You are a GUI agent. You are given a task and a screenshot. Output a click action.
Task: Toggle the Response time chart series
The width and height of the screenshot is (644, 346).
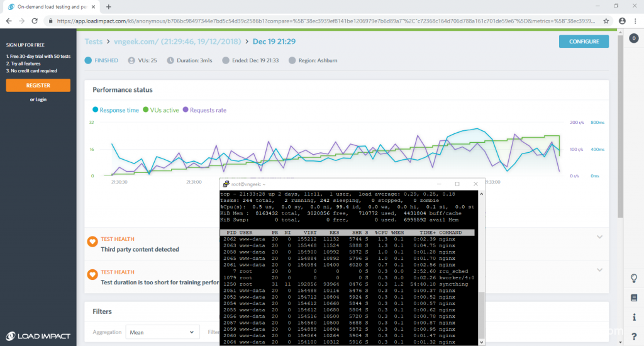pos(116,109)
